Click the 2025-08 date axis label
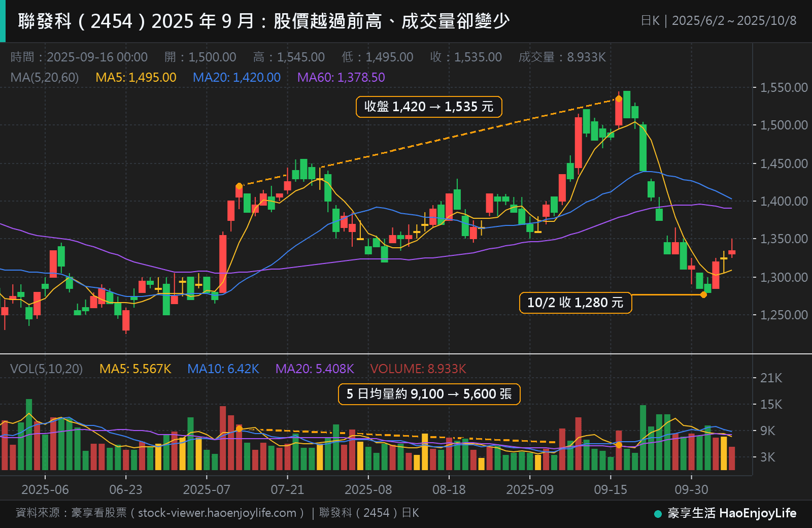Screen dimensions: 812x528 pyautogui.click(x=368, y=489)
